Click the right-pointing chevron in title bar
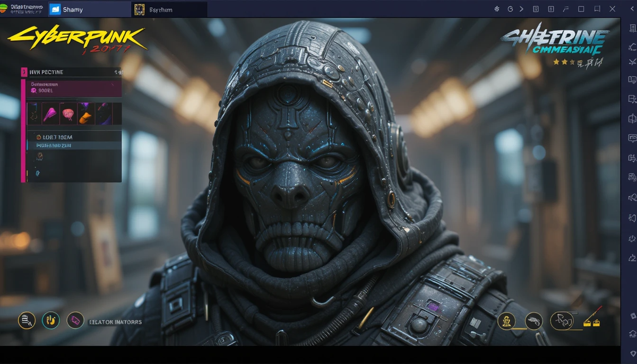Image resolution: width=637 pixels, height=364 pixels. (522, 9)
